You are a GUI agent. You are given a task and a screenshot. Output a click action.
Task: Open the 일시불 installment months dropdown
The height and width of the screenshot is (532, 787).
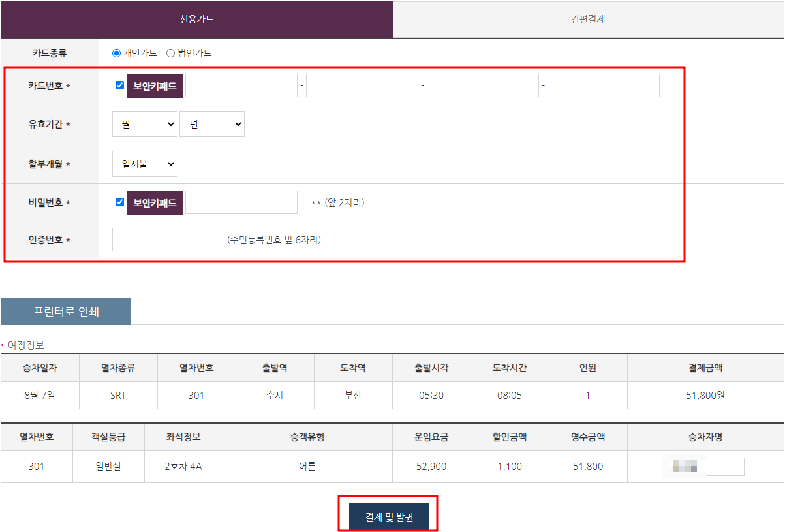click(x=144, y=163)
